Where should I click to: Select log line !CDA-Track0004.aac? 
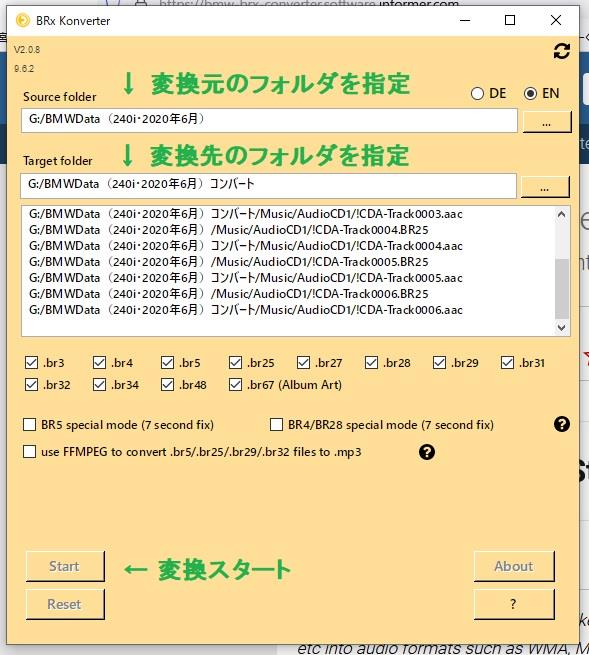tap(246, 246)
